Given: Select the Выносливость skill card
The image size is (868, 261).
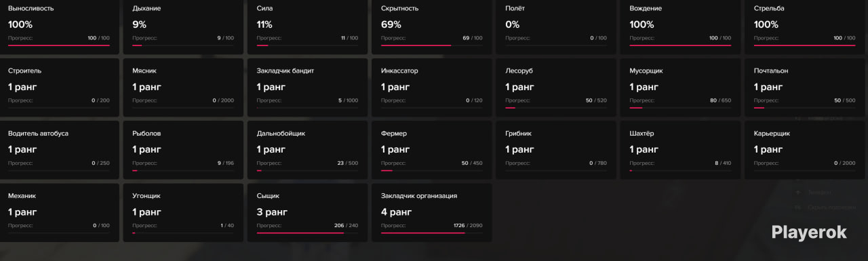Looking at the screenshot, I should 59,27.
